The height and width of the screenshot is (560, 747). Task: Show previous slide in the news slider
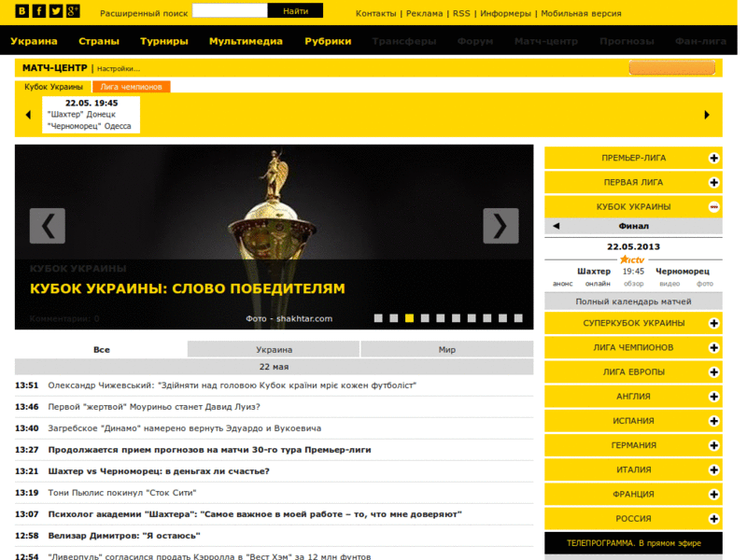point(48,226)
